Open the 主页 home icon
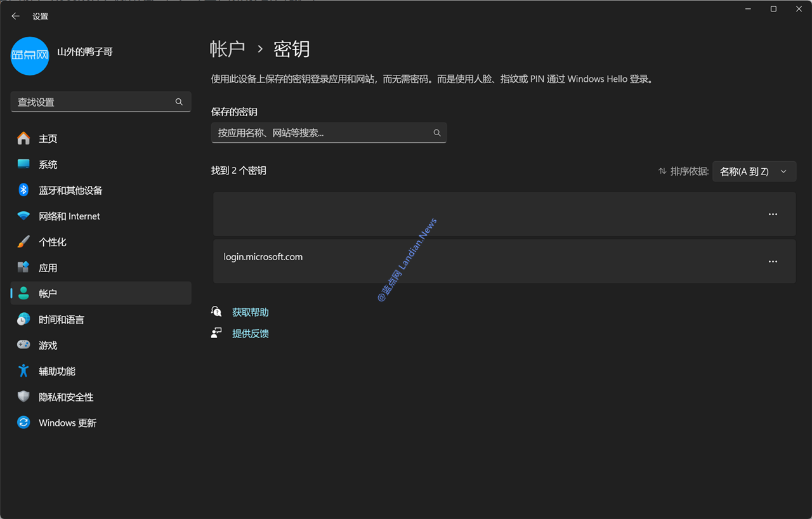Viewport: 812px width, 519px height. [x=23, y=138]
